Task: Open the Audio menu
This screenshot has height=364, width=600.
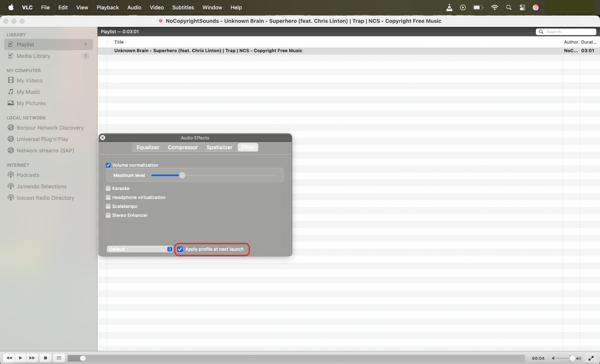Action: click(134, 7)
